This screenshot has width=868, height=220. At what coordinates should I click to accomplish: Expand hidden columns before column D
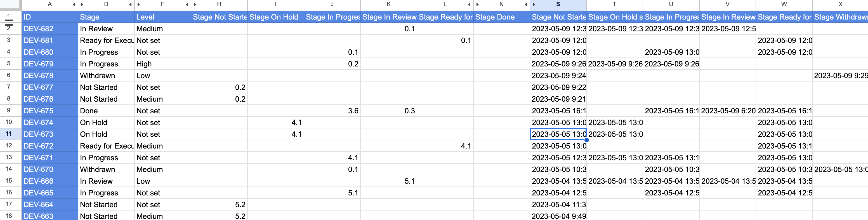tap(82, 4)
